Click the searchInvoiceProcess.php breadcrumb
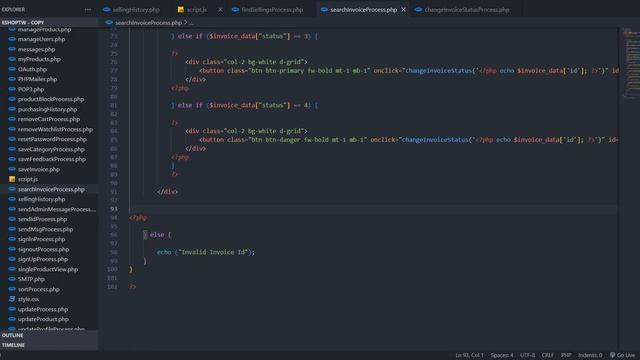 coord(148,22)
